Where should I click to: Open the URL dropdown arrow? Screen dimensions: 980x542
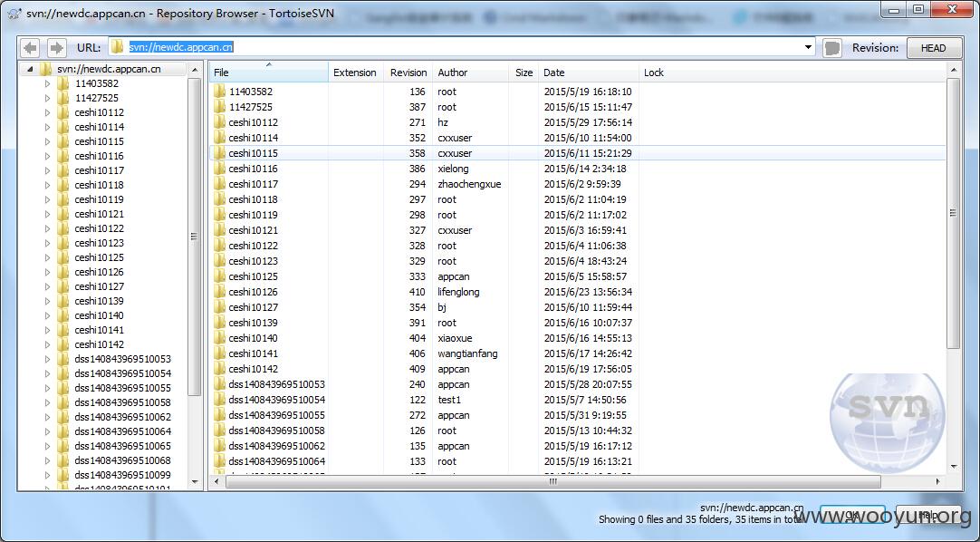coord(808,47)
